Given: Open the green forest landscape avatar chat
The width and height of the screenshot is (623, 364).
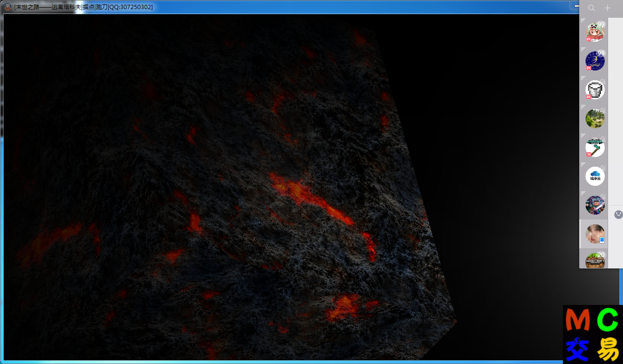Looking at the screenshot, I should 595,119.
